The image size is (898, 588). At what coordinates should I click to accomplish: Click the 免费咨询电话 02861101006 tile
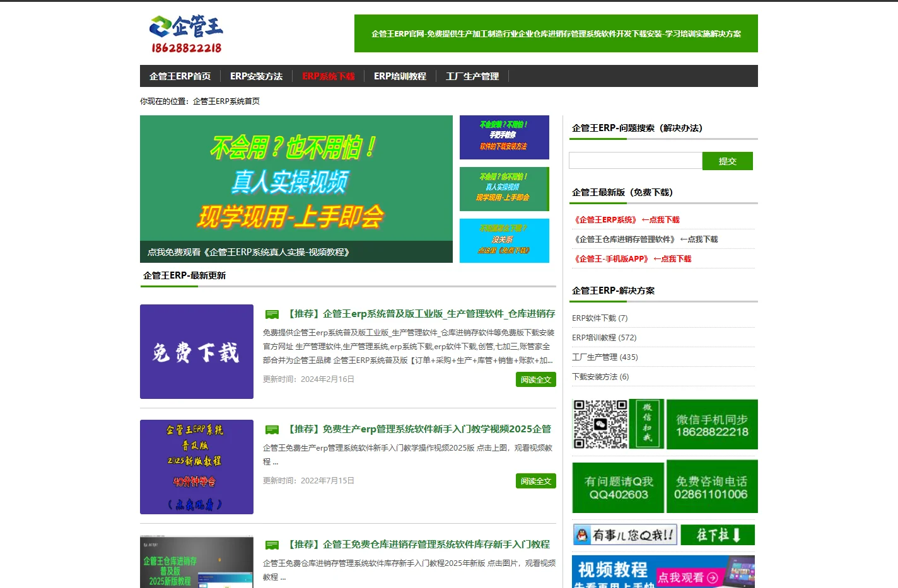click(712, 486)
